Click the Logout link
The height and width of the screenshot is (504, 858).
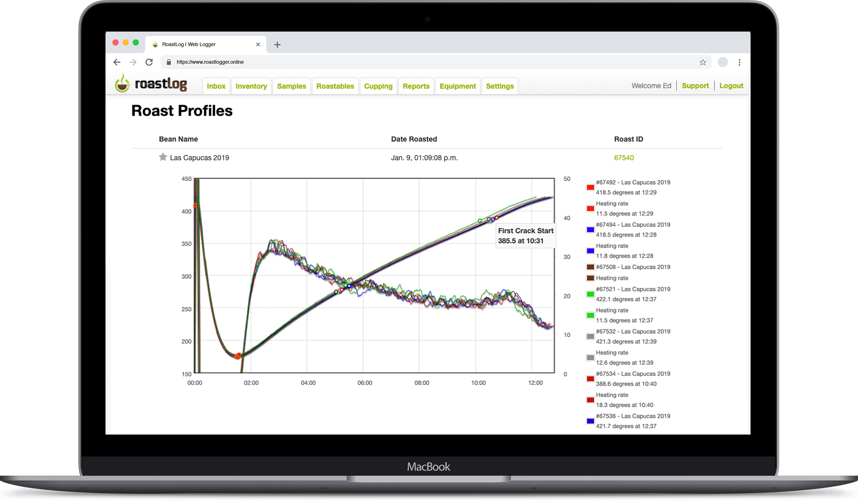pyautogui.click(x=731, y=86)
